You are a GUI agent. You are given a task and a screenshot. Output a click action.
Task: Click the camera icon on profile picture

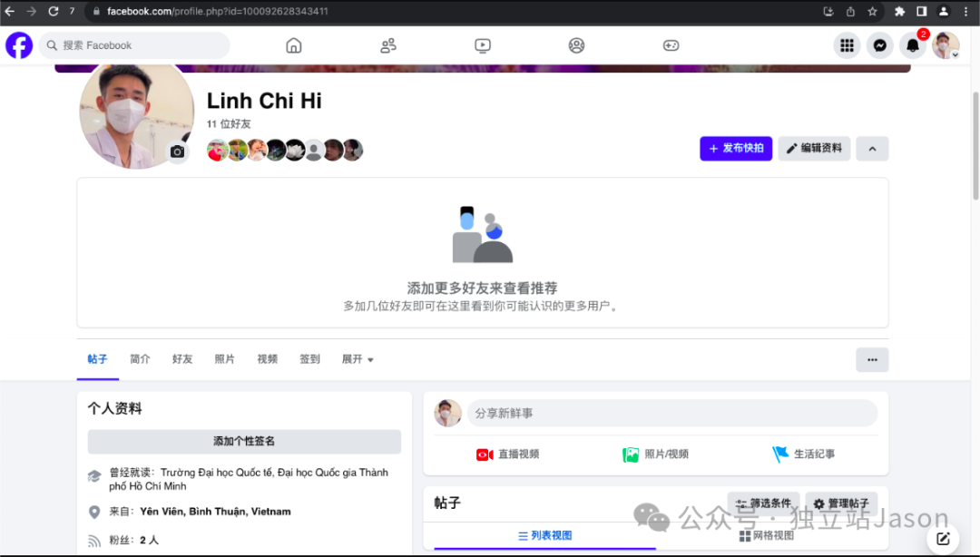point(177,152)
